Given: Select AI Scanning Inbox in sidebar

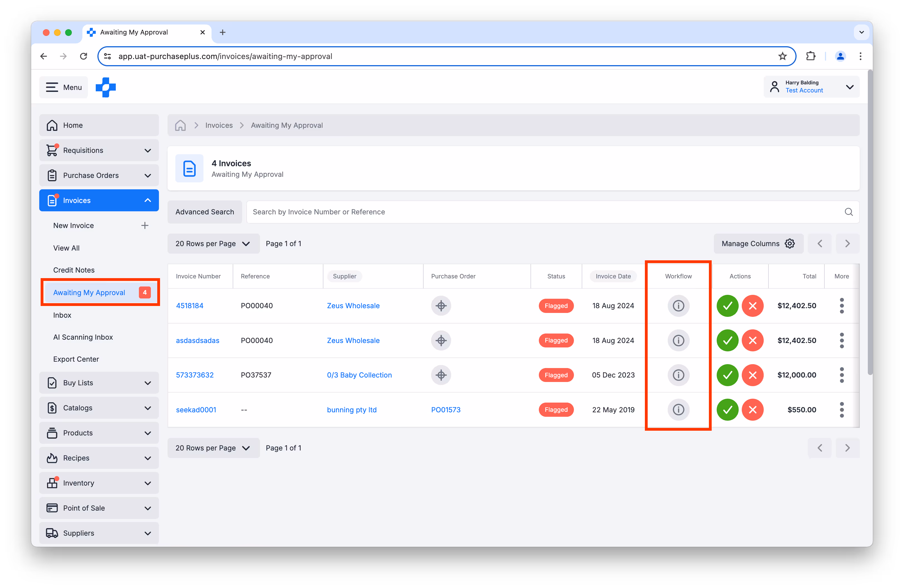Looking at the screenshot, I should [x=83, y=337].
